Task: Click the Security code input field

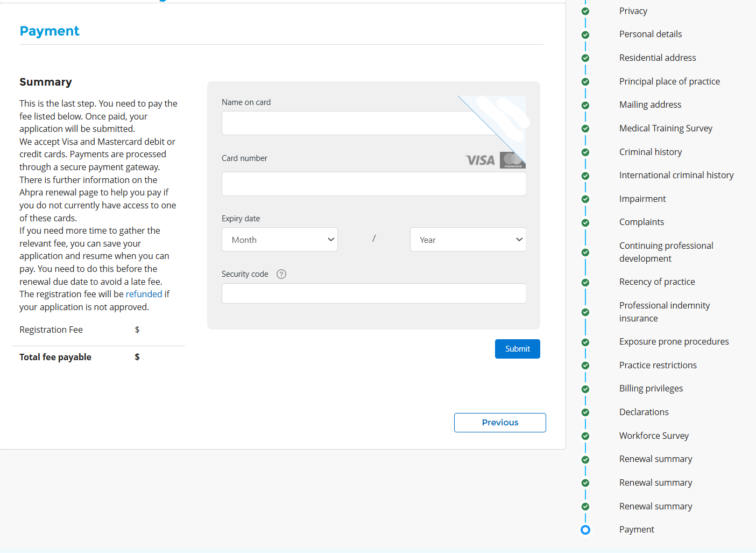Action: coord(373,293)
